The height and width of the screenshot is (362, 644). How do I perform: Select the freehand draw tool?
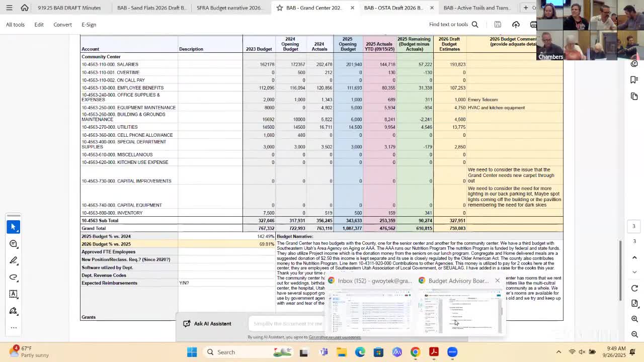pos(13,277)
